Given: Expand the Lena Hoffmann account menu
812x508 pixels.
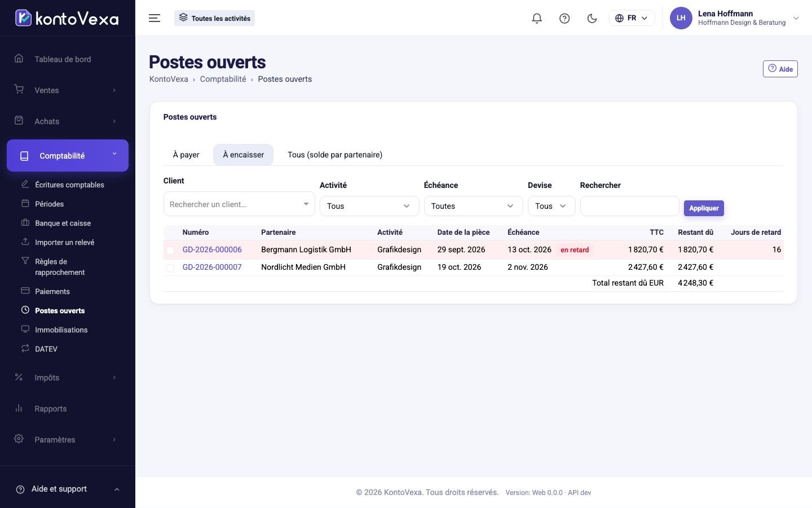Looking at the screenshot, I should point(735,18).
